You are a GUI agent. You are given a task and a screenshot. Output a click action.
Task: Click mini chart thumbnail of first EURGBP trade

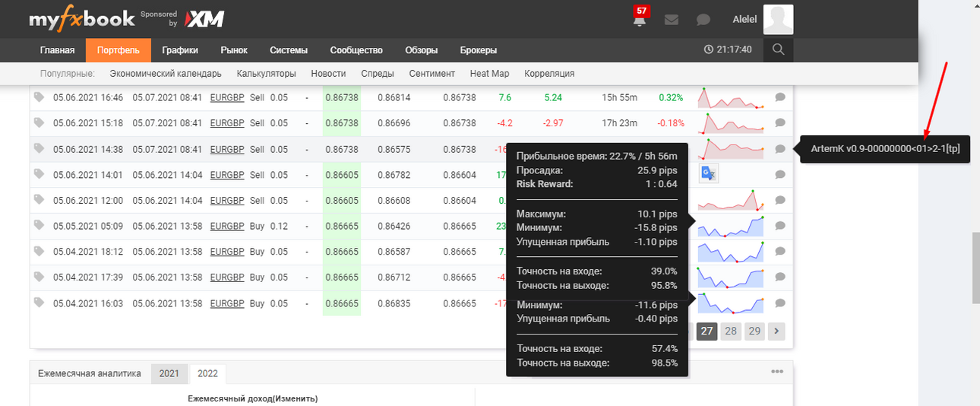[x=731, y=98]
